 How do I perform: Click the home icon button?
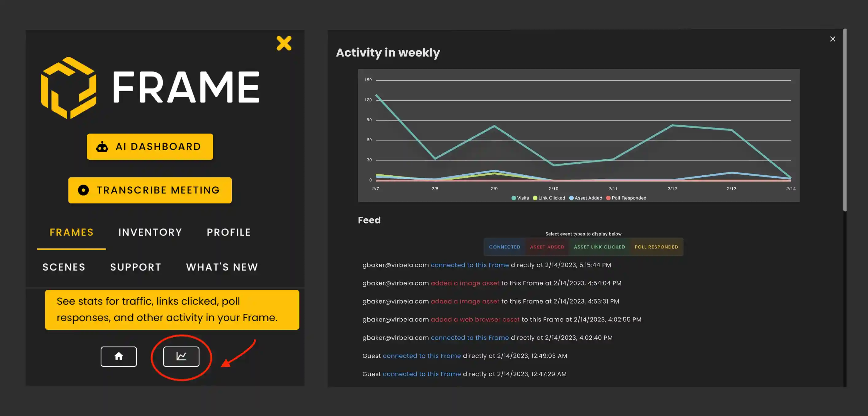[x=118, y=356]
